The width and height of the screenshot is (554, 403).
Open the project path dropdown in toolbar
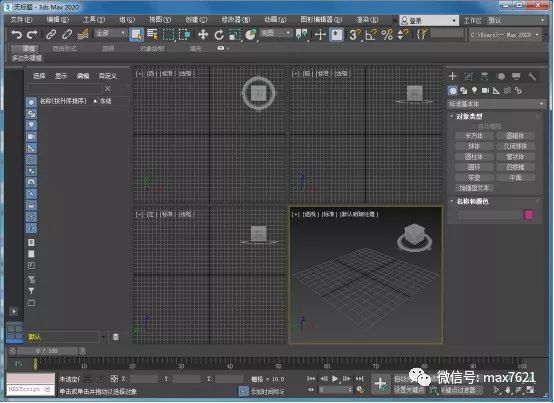(505, 35)
